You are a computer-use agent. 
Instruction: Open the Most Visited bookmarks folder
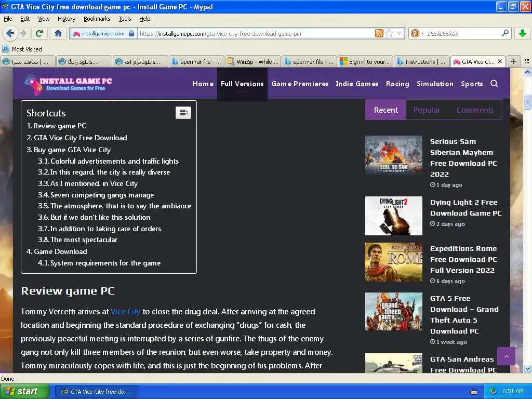(22, 49)
